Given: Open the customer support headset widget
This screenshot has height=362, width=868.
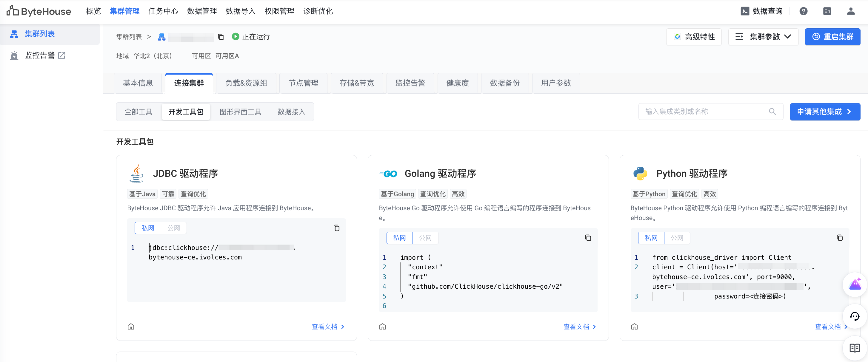Looking at the screenshot, I should click(855, 316).
